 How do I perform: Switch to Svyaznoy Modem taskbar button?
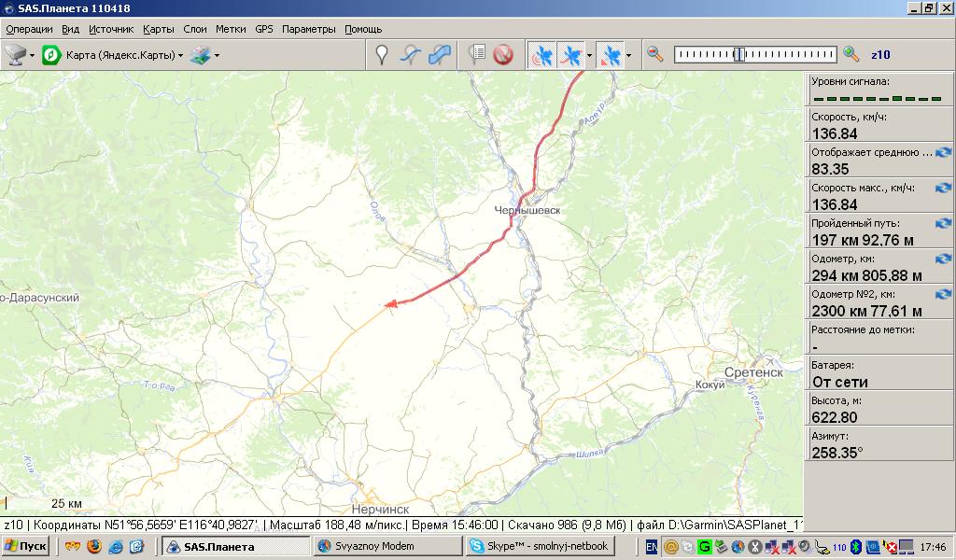pyautogui.click(x=387, y=546)
